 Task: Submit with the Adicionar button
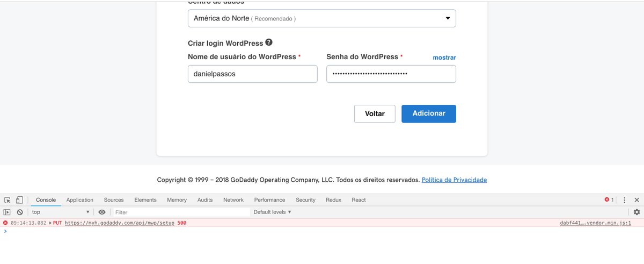coord(429,114)
